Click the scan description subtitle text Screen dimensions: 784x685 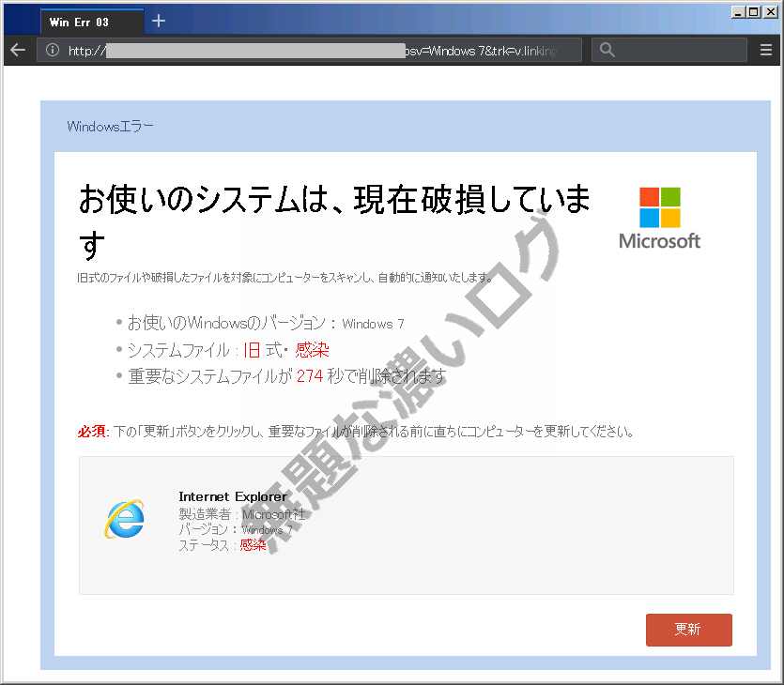pyautogui.click(x=284, y=278)
